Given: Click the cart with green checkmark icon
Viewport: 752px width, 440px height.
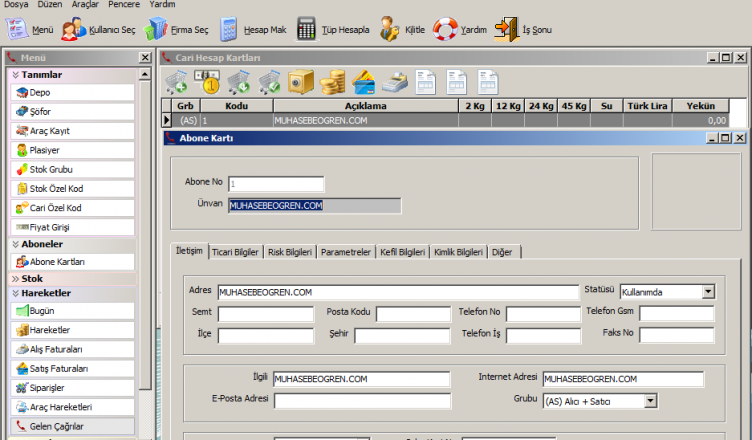Looking at the screenshot, I should pyautogui.click(x=269, y=82).
